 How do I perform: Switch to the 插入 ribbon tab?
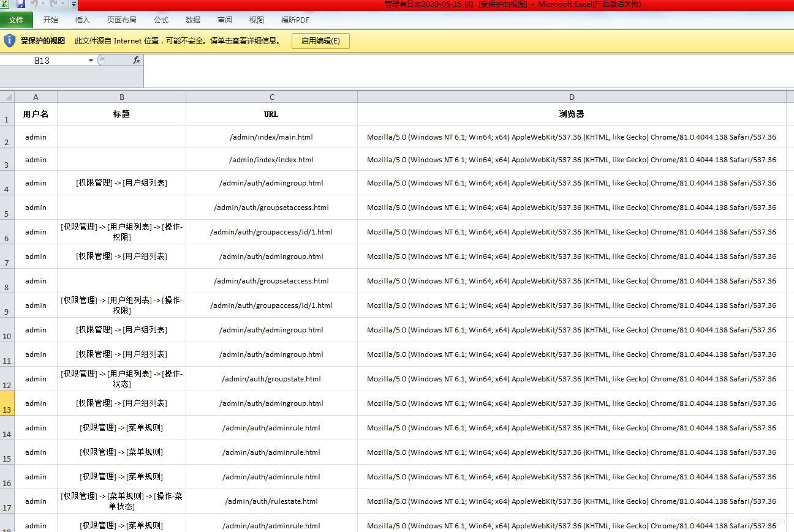pos(83,20)
